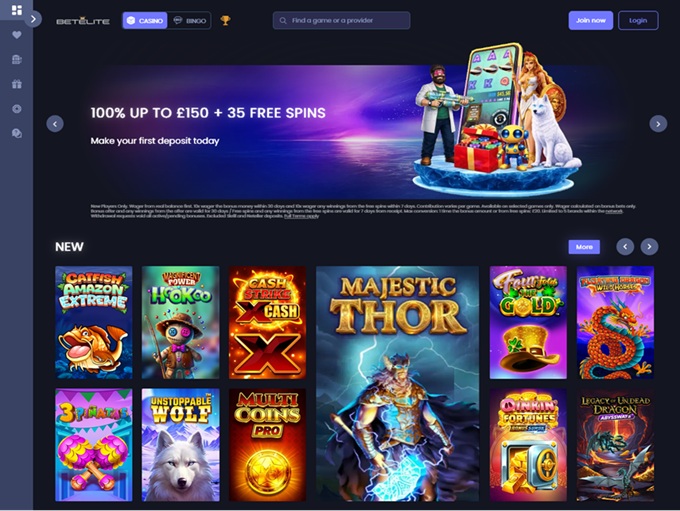The image size is (680, 511).
Task: Open the Majestic Thor game thumbnail
Action: (x=398, y=384)
